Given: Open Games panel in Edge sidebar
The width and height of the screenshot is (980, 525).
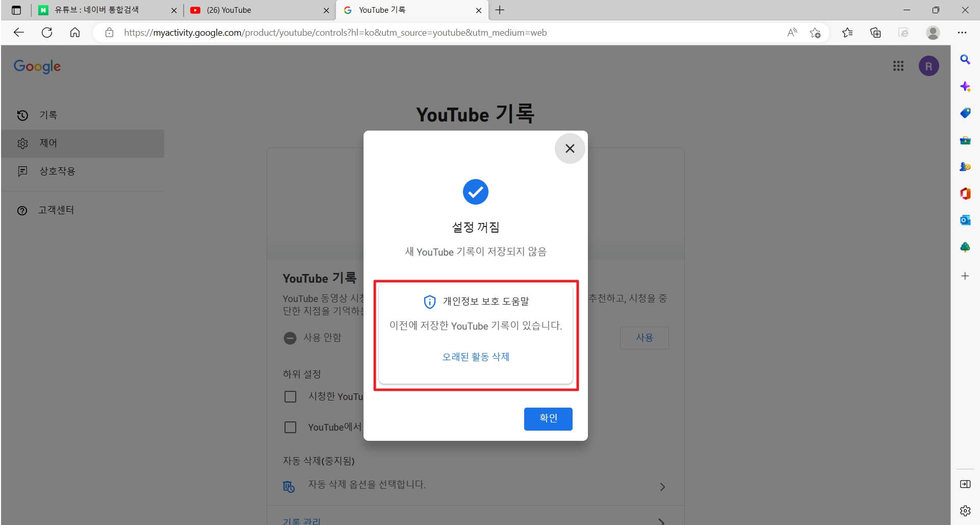Looking at the screenshot, I should 965,167.
